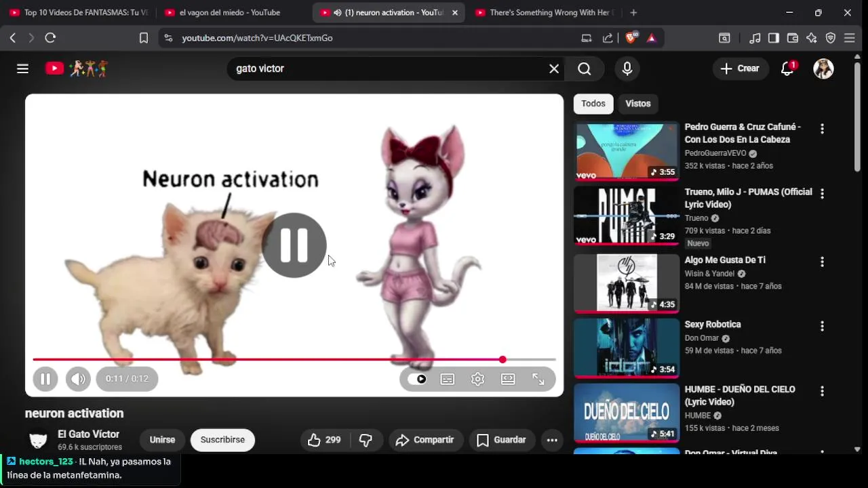Bookmark this page icon
868x488 pixels.
pos(144,38)
